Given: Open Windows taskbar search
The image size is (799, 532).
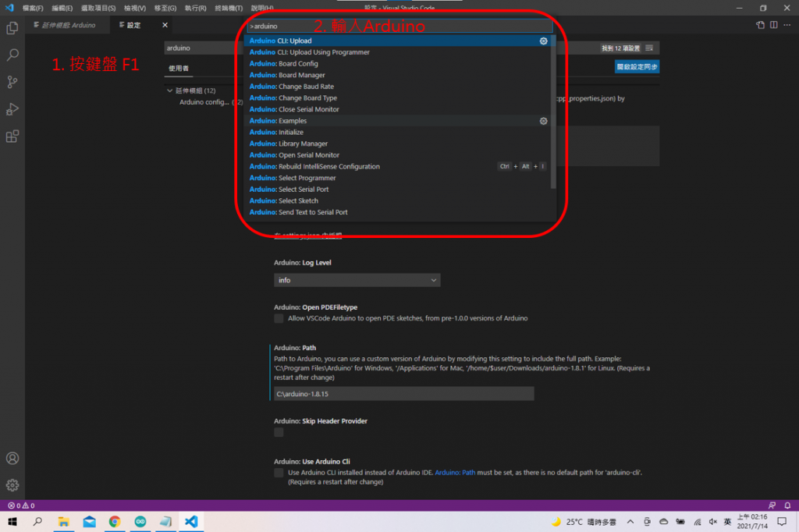Looking at the screenshot, I should click(37, 522).
